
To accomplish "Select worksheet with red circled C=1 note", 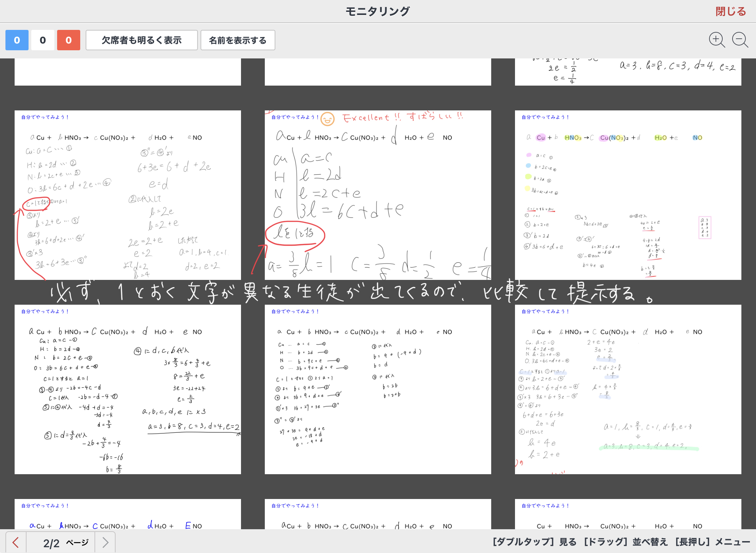I will (x=127, y=195).
